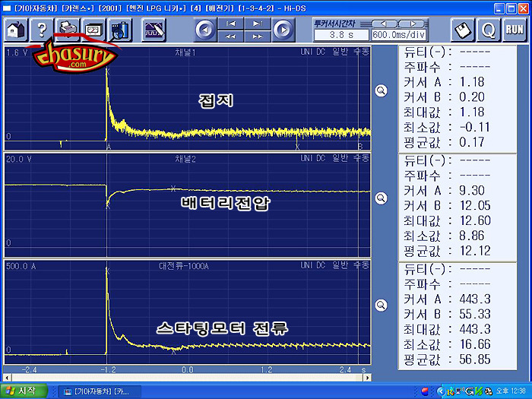532x399 pixels.
Task: Play waveform forward with right round button
Action: (x=282, y=30)
